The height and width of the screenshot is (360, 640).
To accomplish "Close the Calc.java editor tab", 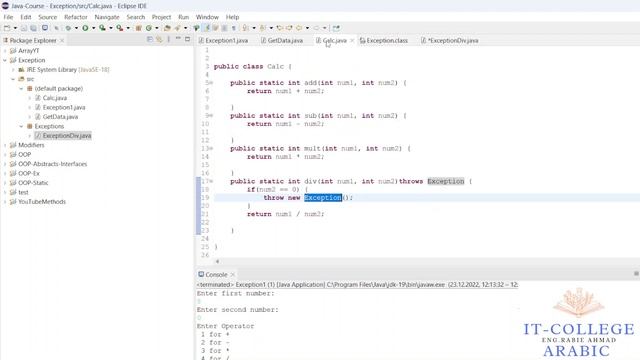I will 352,40.
